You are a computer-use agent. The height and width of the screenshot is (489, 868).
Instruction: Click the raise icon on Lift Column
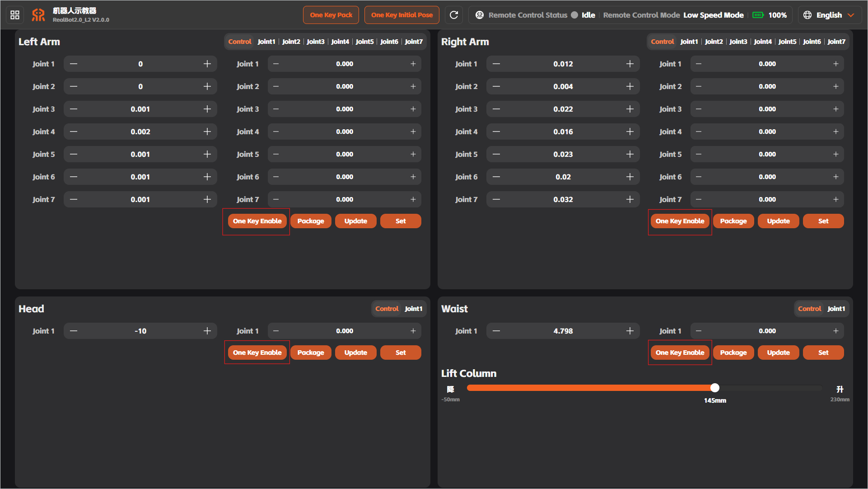click(x=840, y=389)
